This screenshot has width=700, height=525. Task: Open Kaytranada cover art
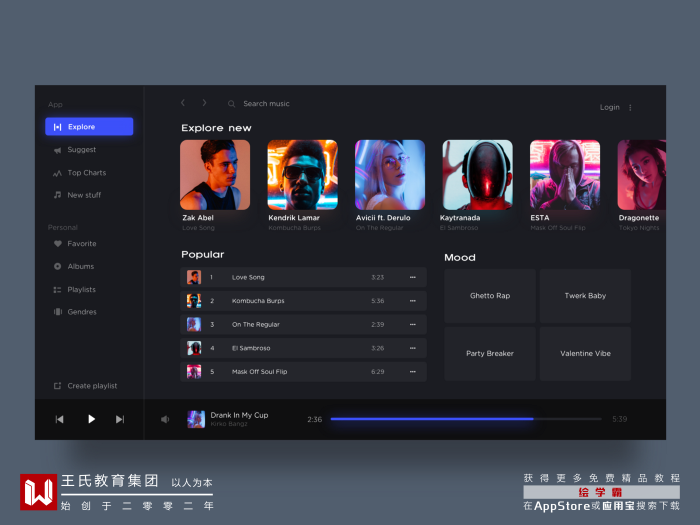(477, 175)
